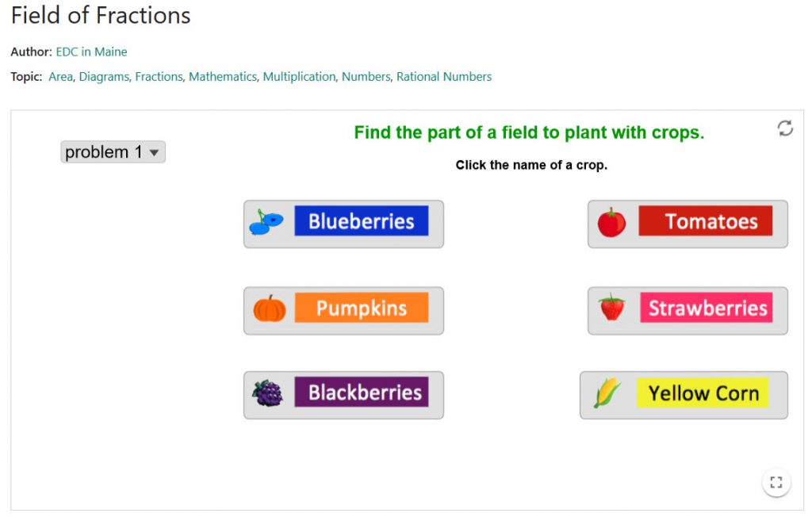
Task: Click the strawberry icon
Action: [612, 308]
